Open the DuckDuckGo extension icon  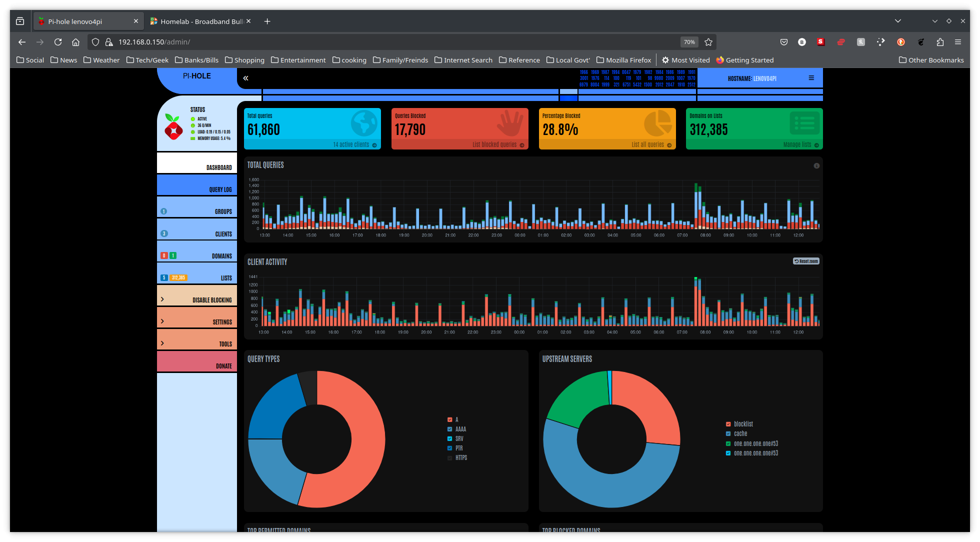(x=901, y=42)
